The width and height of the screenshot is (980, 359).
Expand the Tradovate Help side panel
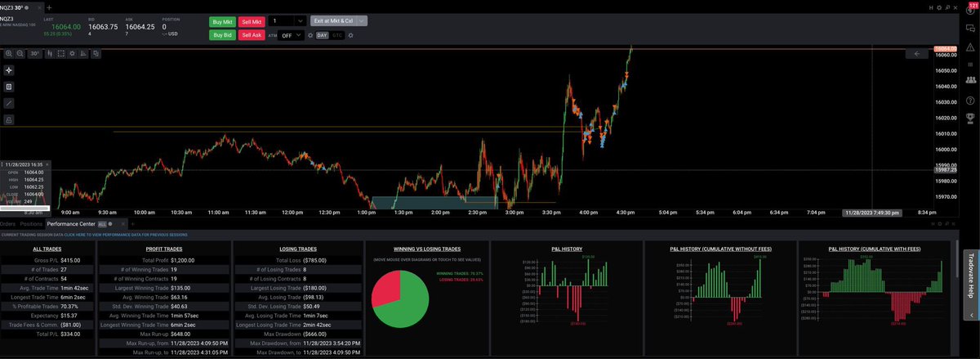pos(970,285)
